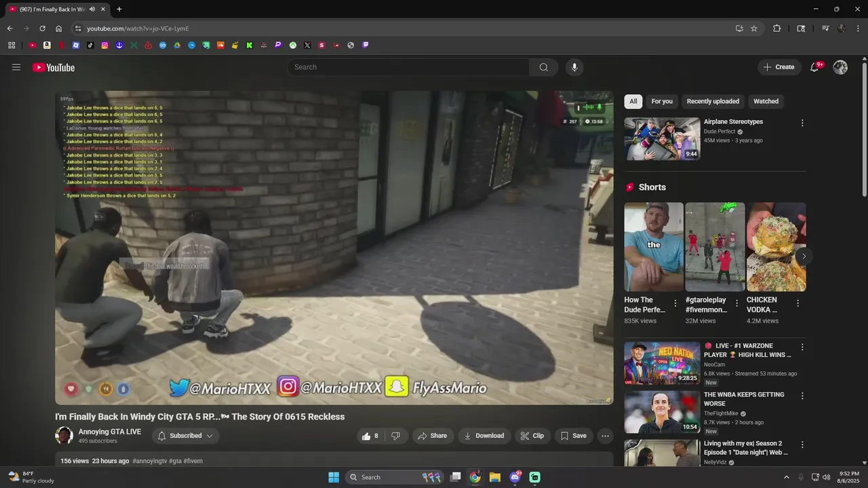Open the X (Twitter) bookmark

307,45
